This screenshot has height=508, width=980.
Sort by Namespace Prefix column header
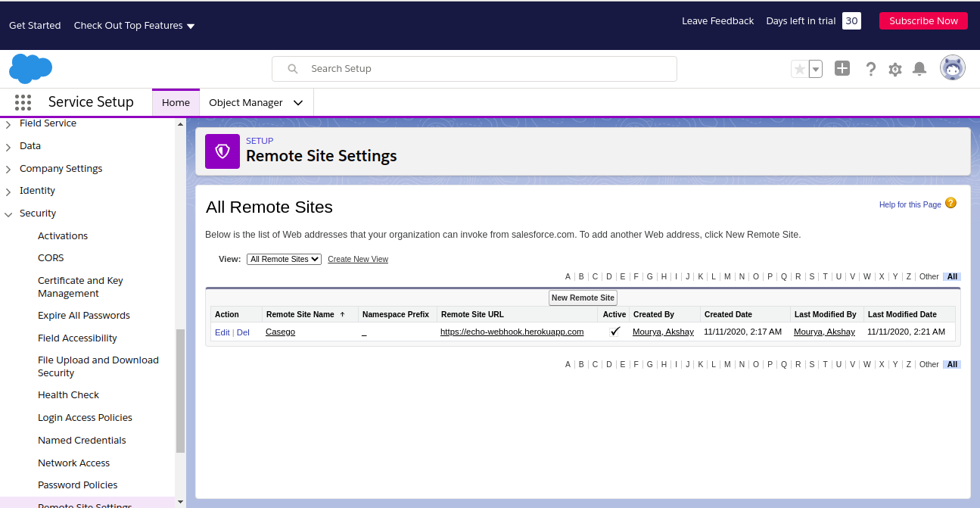(396, 314)
